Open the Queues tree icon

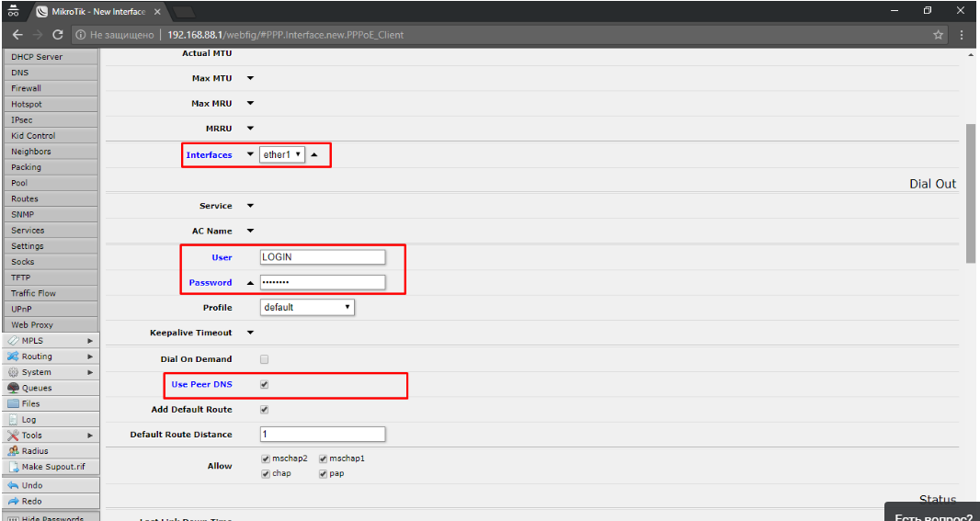[13, 388]
